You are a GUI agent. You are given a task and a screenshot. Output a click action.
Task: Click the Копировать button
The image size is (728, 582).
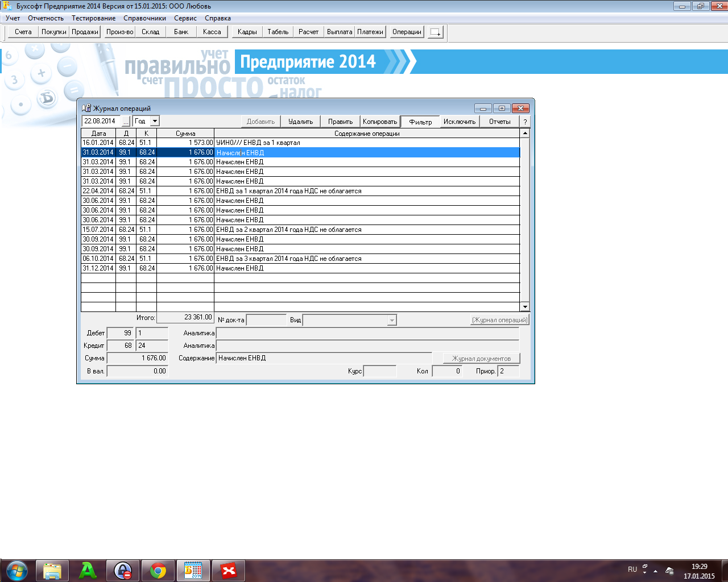coord(380,122)
